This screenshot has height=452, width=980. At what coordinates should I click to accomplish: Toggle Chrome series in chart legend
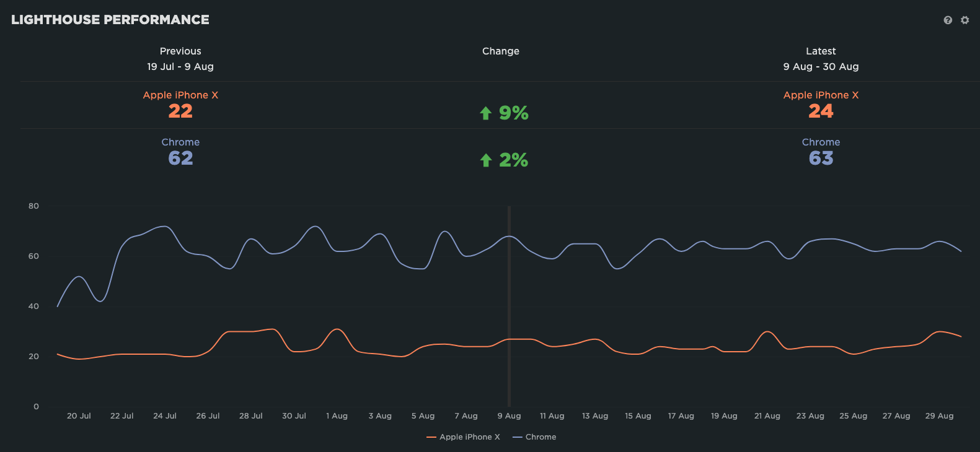point(541,437)
